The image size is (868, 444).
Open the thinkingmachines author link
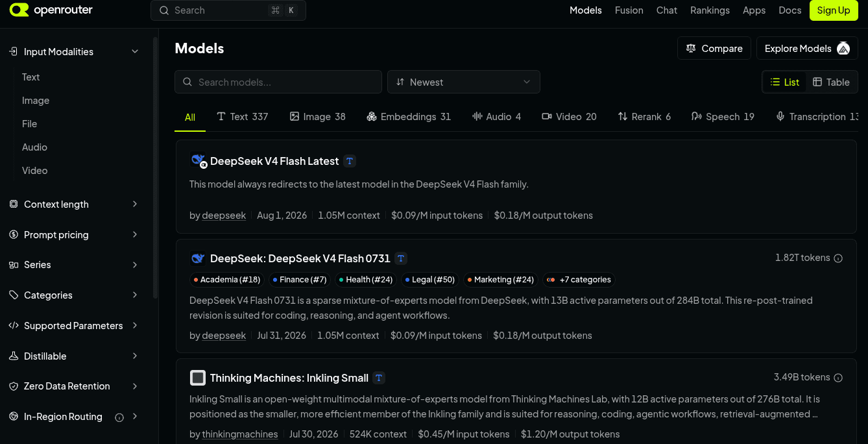point(240,434)
